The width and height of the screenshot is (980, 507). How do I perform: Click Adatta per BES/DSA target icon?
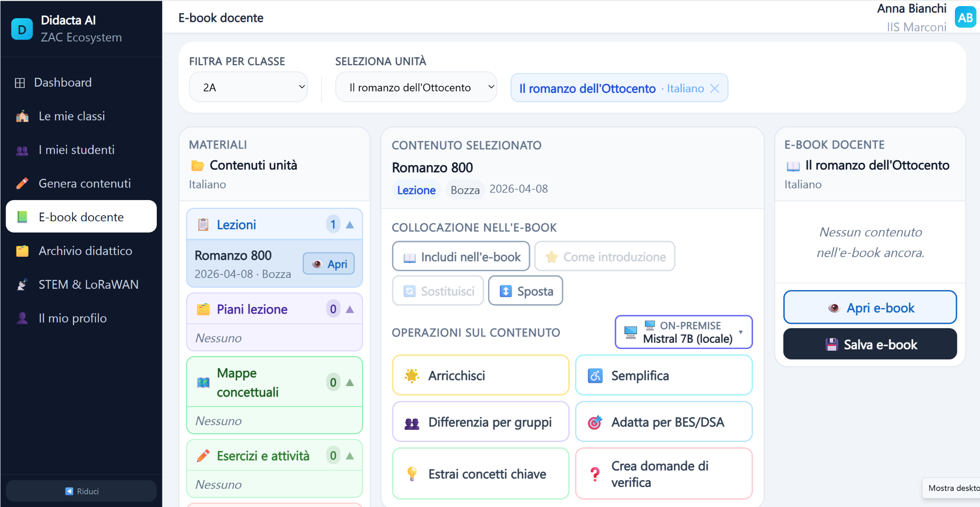pos(595,422)
